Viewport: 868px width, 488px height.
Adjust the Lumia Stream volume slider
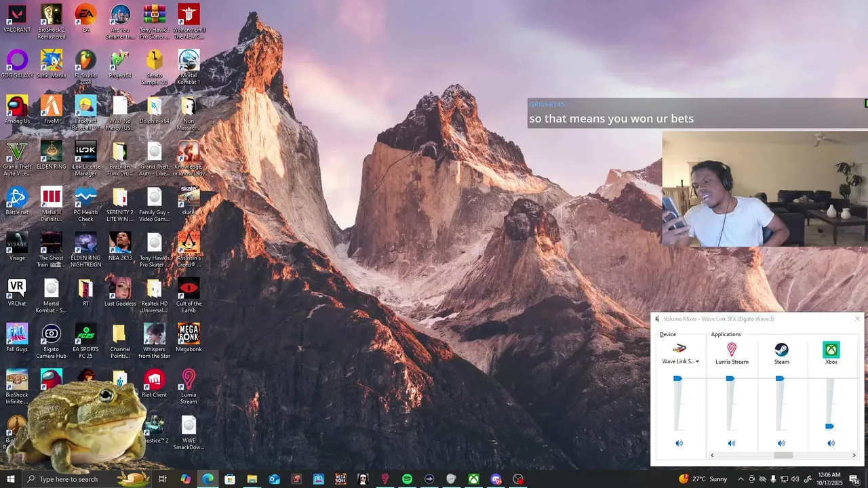coord(730,378)
